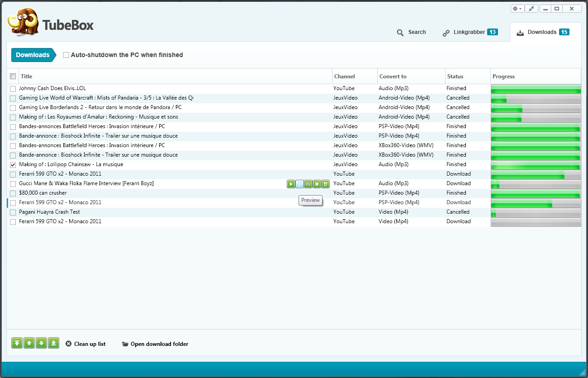
Task: Move selected item up one position
Action: (29, 343)
